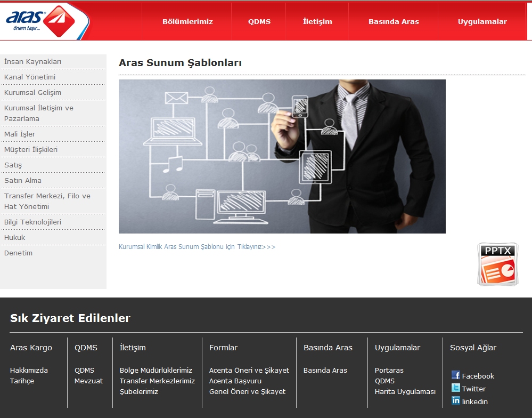
Task: Open Bölge Müdürlüklerimiz footer link
Action: tap(156, 371)
